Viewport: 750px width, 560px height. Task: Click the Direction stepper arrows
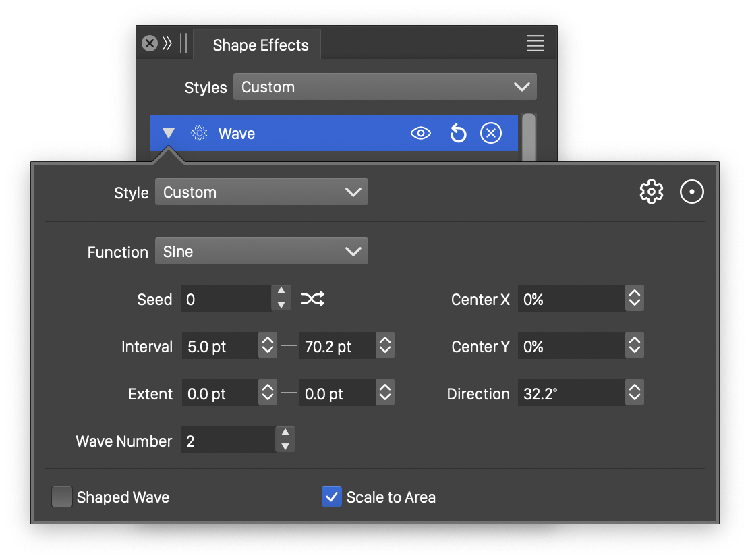coord(634,394)
